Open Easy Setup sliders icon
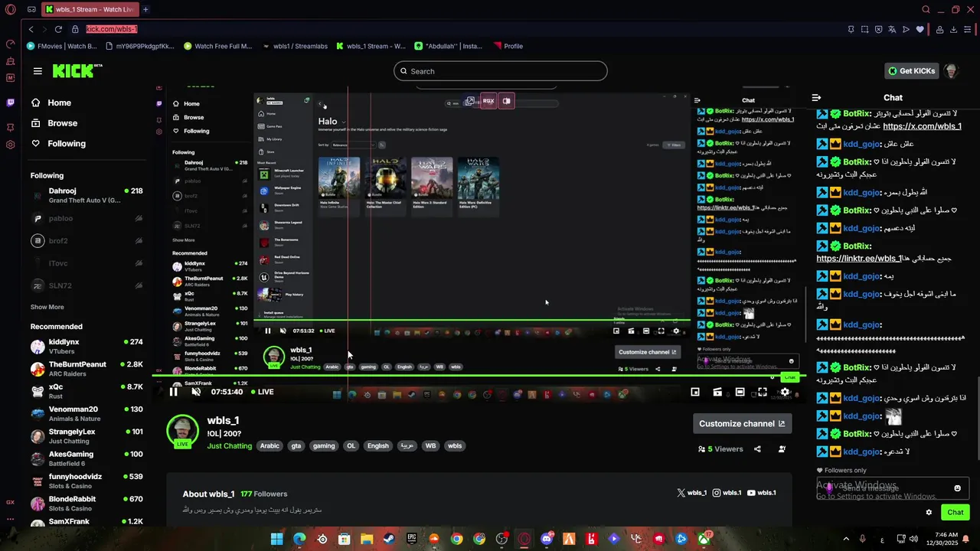Screen dimensions: 980x551 [x=969, y=29]
